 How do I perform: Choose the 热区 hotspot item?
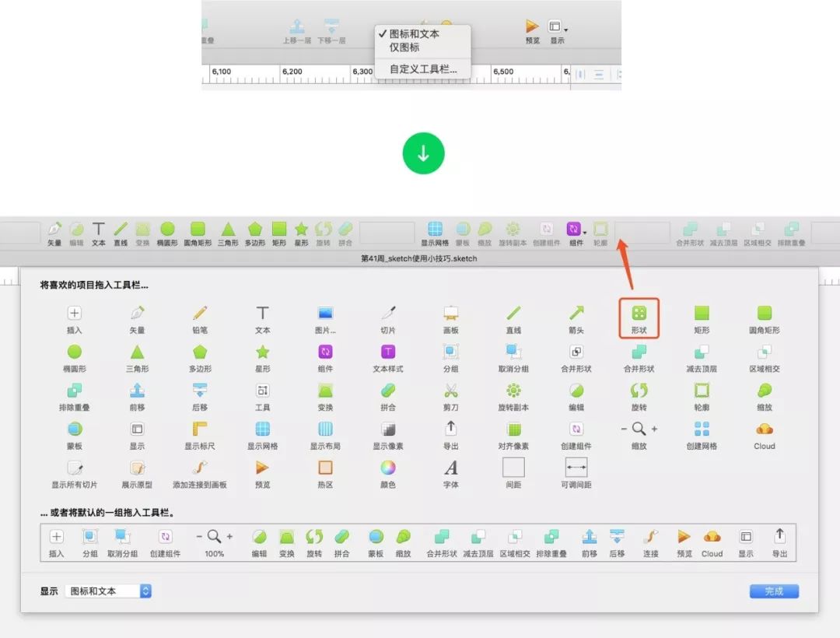click(325, 474)
